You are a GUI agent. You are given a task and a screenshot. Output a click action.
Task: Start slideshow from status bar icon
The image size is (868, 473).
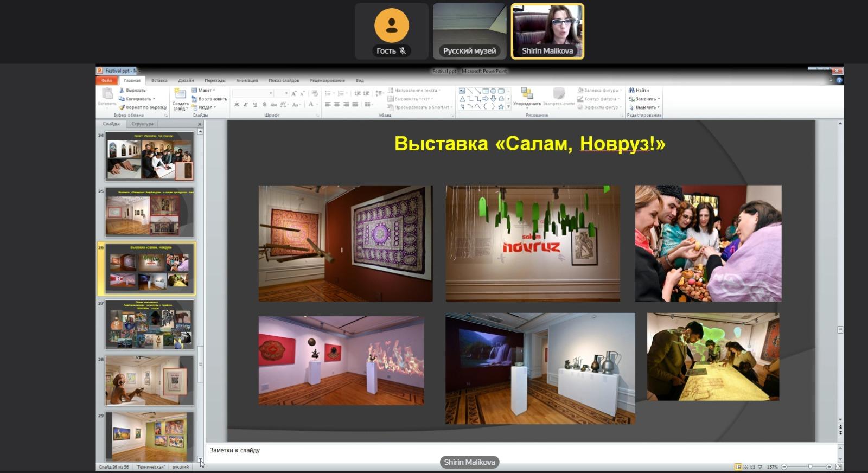760,466
